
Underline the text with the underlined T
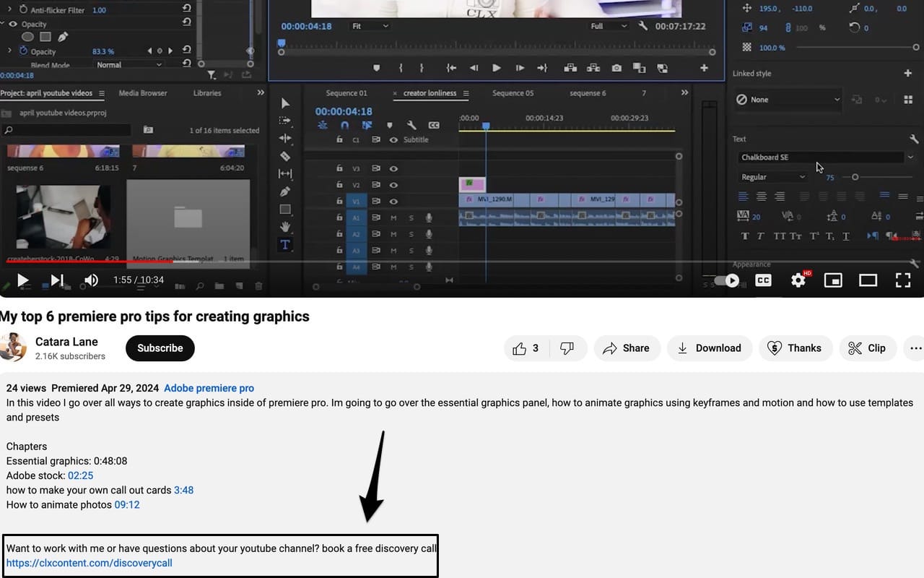846,236
